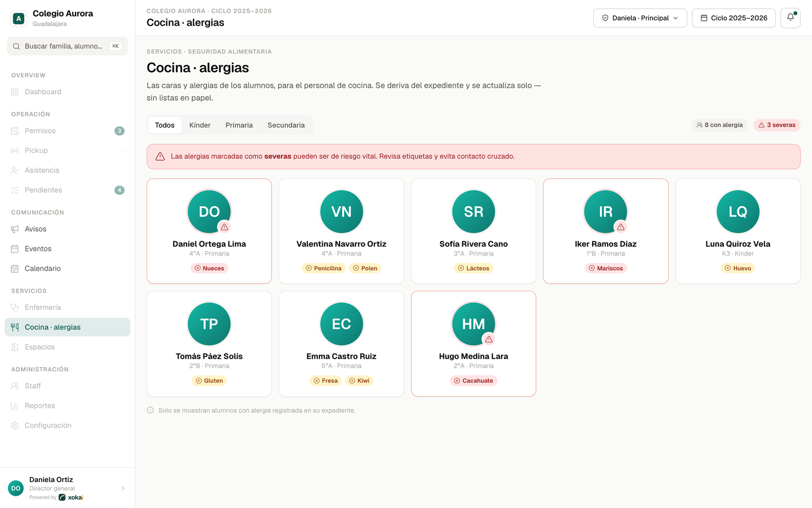The image size is (812, 508).
Task: Expand the Daniela Ortiz profile chevron
Action: [123, 488]
